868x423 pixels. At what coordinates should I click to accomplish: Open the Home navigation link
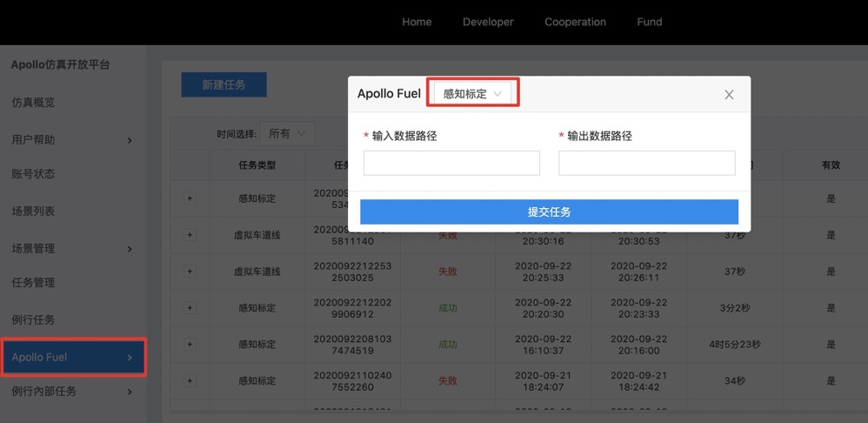(417, 22)
